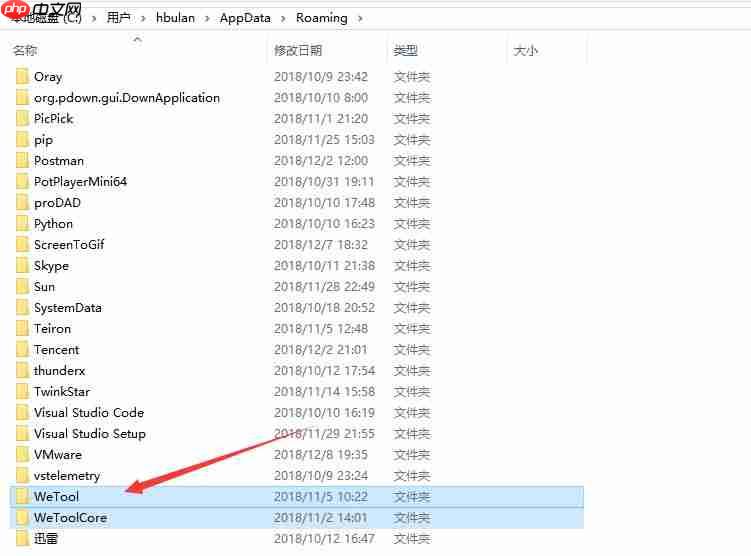This screenshot has width=751, height=556.
Task: Select the ScreenToGif folder name
Action: (69, 245)
